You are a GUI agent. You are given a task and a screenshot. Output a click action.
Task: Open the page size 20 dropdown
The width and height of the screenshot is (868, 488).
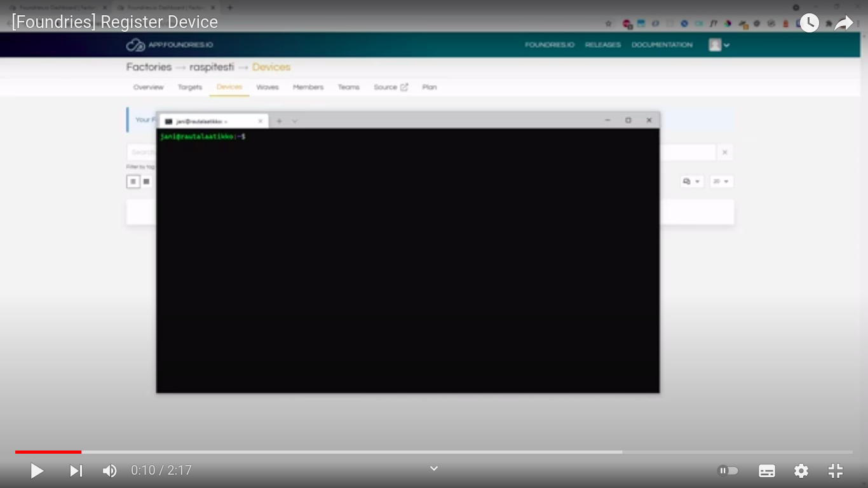pyautogui.click(x=721, y=182)
